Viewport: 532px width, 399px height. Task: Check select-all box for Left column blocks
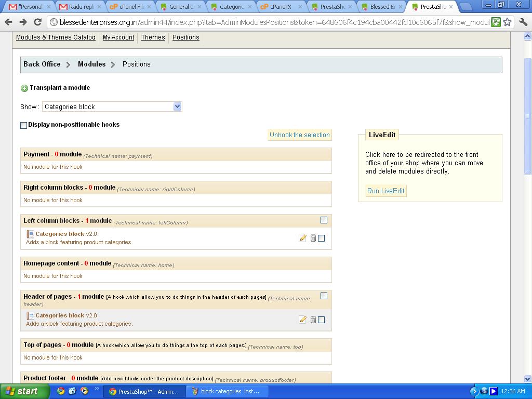[324, 220]
